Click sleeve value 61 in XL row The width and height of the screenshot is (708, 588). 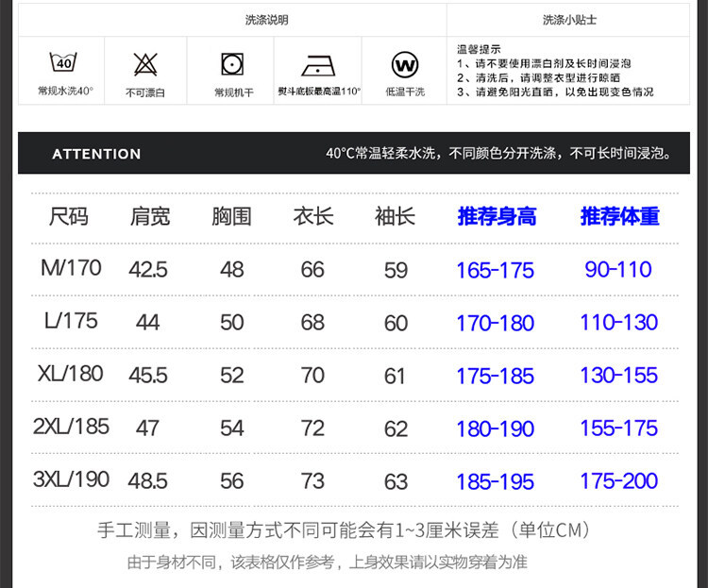tap(395, 377)
